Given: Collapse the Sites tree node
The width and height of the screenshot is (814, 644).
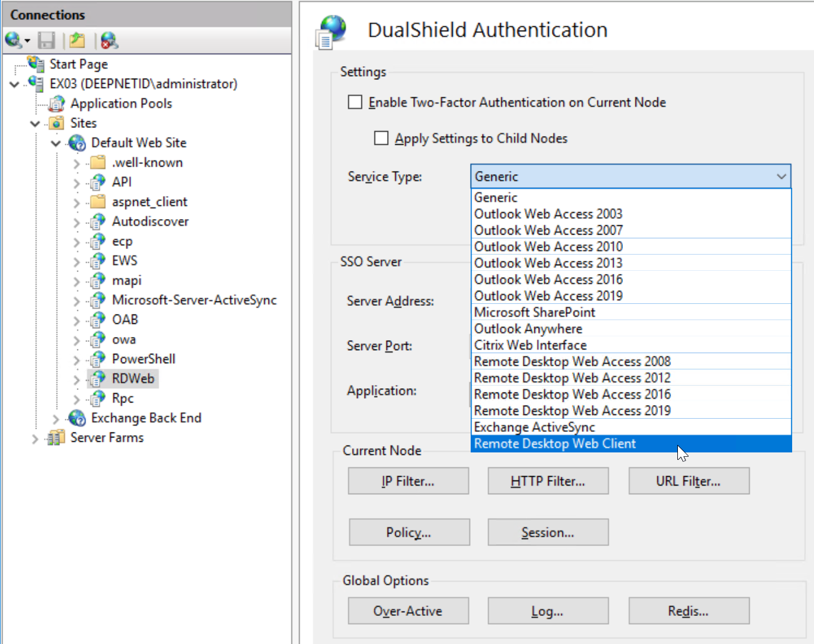Looking at the screenshot, I should pos(35,124).
